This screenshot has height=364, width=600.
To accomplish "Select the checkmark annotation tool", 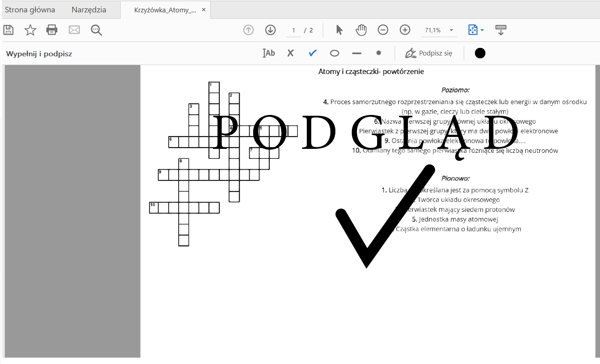I will click(x=312, y=53).
